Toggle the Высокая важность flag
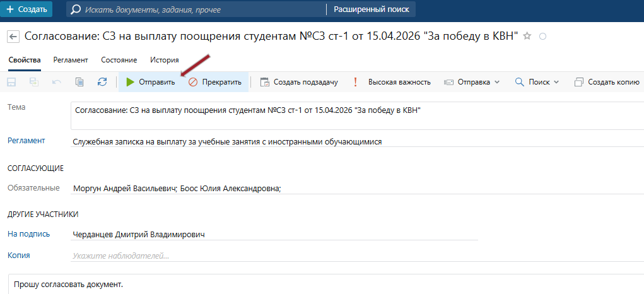This screenshot has height=294, width=644. 392,82
